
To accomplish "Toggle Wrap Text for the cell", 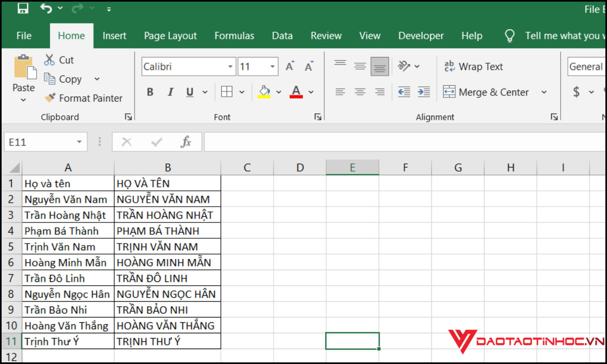I will pos(473,67).
